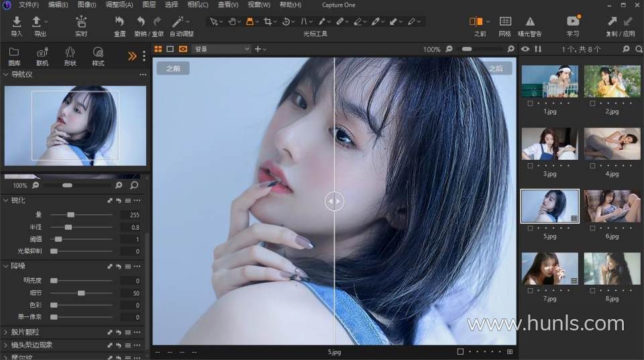Open the Adjustments (调整项) menu

tap(119, 5)
